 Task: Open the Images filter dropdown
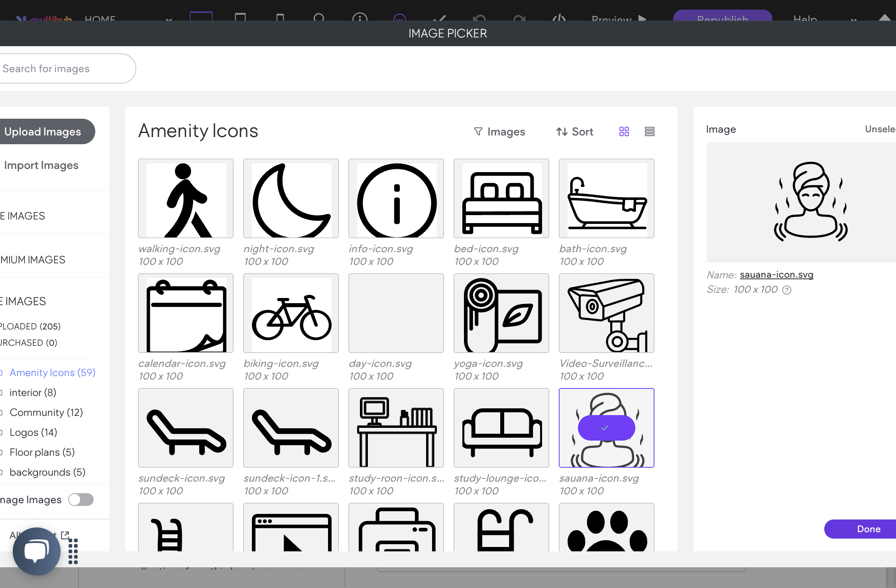[499, 131]
